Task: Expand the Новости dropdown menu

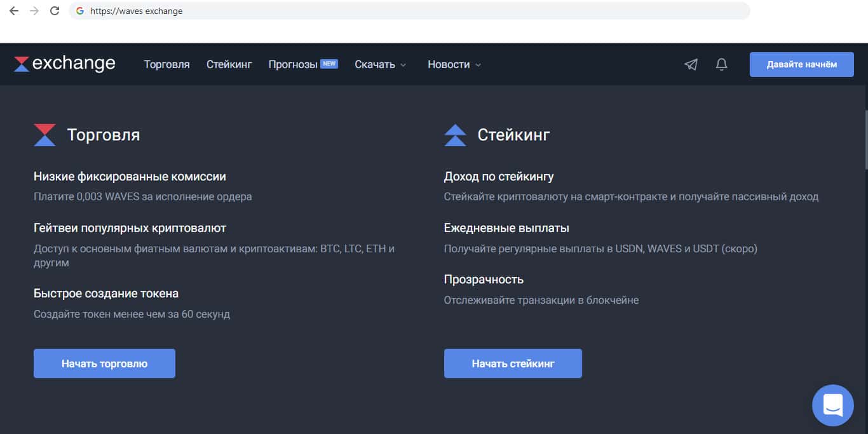Action: [454, 64]
